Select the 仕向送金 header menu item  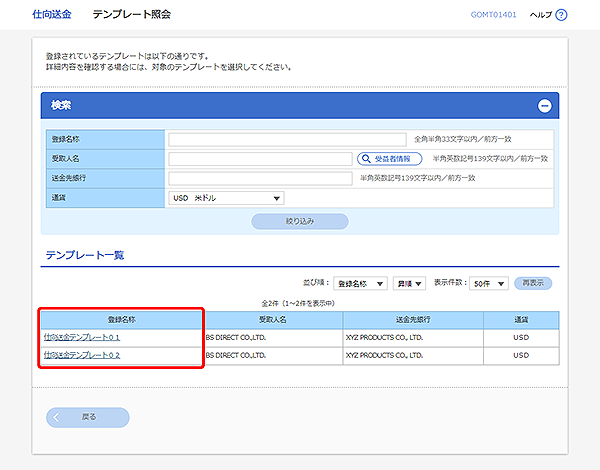tap(52, 15)
